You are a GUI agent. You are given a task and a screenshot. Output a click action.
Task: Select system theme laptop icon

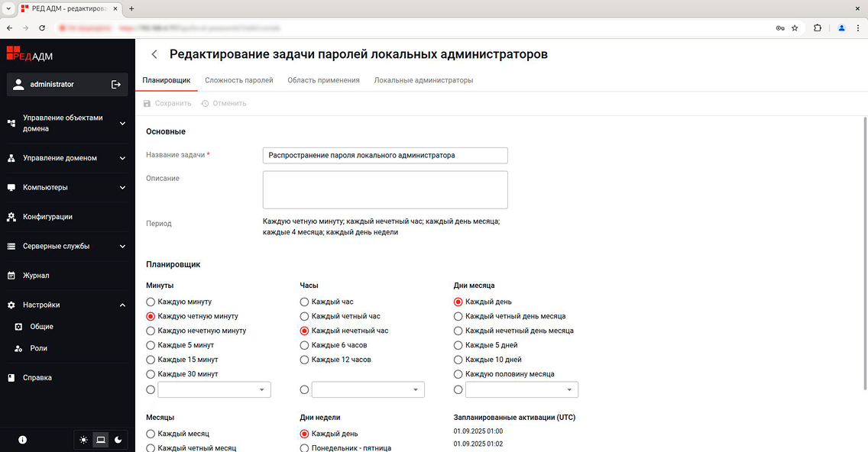pos(101,440)
